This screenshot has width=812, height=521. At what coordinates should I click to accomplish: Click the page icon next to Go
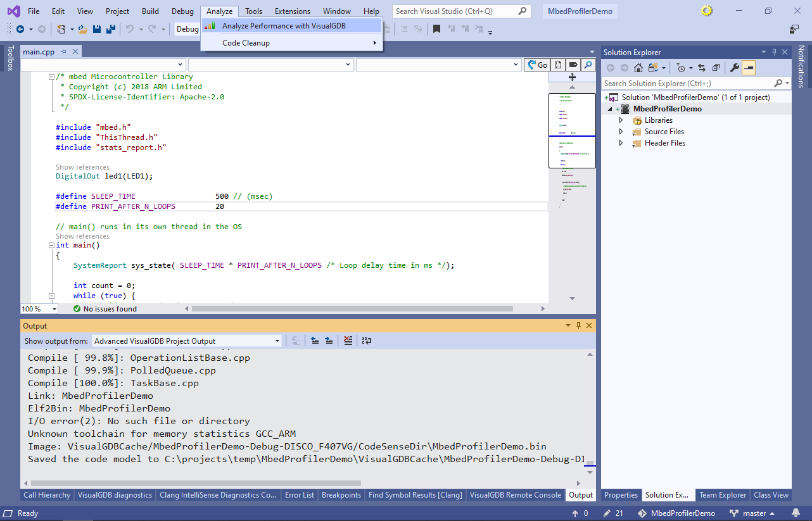(x=558, y=65)
